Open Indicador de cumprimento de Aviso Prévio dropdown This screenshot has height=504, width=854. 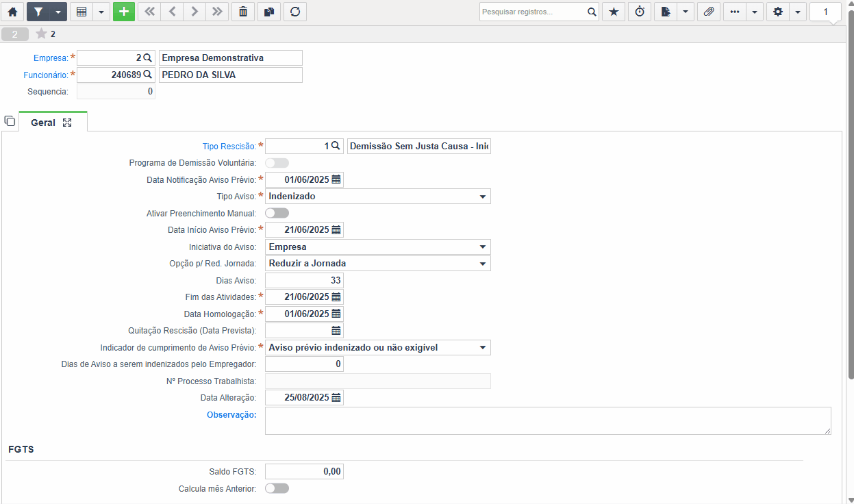coord(378,348)
